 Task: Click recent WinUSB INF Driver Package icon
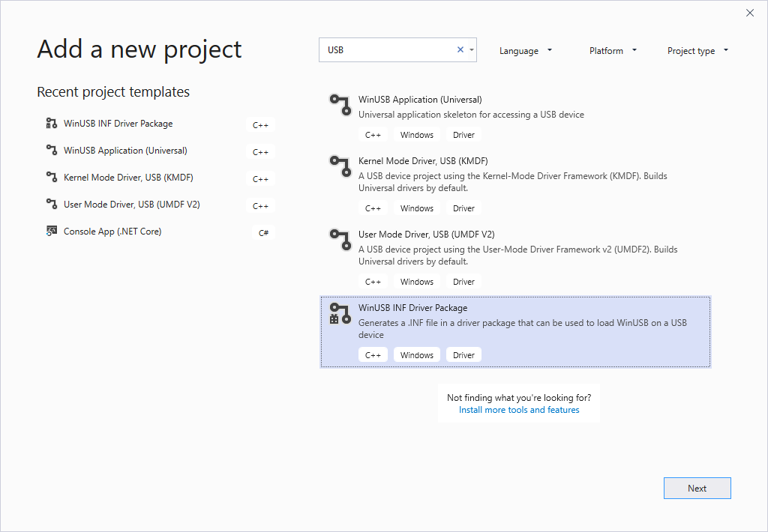click(x=51, y=124)
